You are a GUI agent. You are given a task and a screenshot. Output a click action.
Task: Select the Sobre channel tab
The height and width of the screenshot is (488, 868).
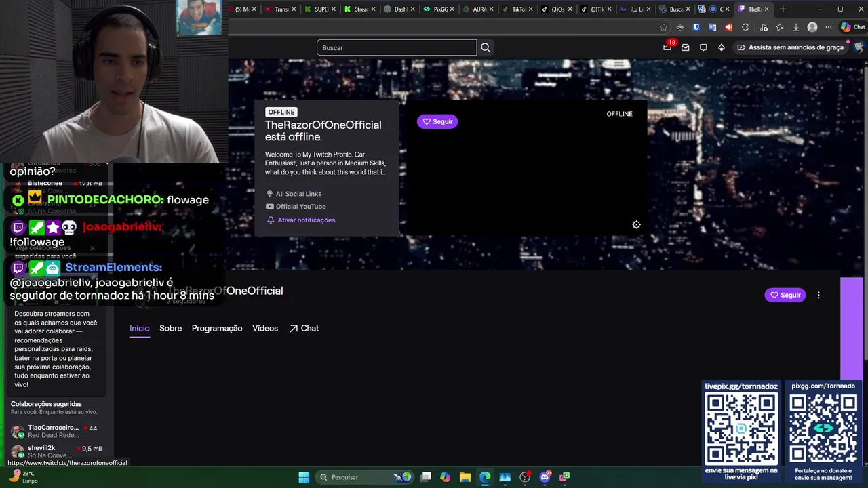tap(170, 328)
